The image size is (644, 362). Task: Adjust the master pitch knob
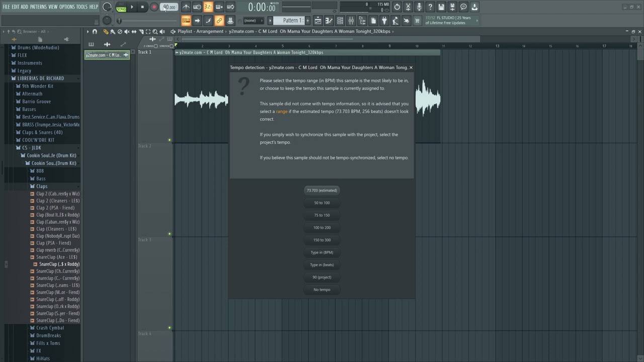107,21
